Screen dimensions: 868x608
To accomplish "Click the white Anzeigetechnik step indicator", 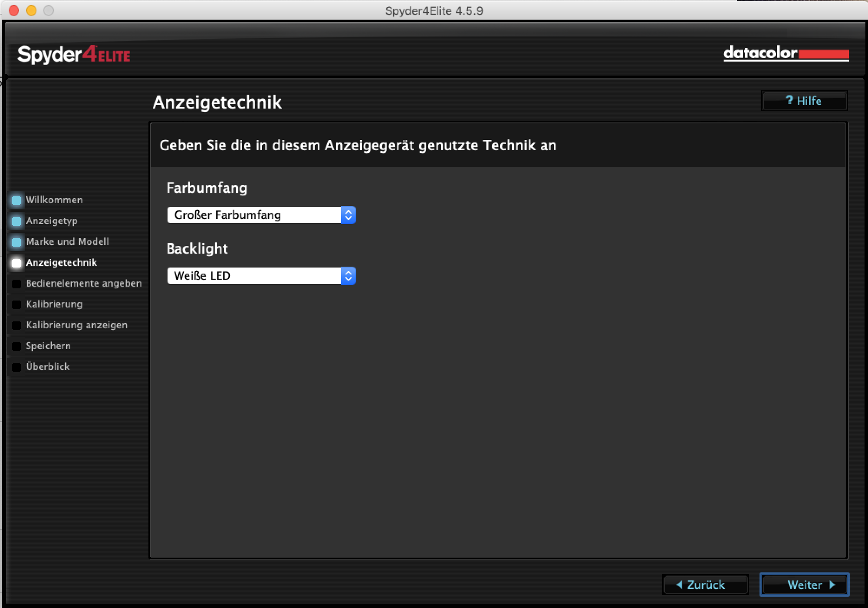I will [16, 263].
